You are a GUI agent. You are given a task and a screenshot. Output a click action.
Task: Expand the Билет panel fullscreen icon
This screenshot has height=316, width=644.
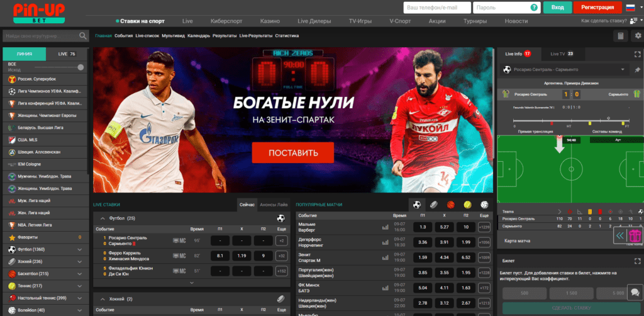point(638,261)
